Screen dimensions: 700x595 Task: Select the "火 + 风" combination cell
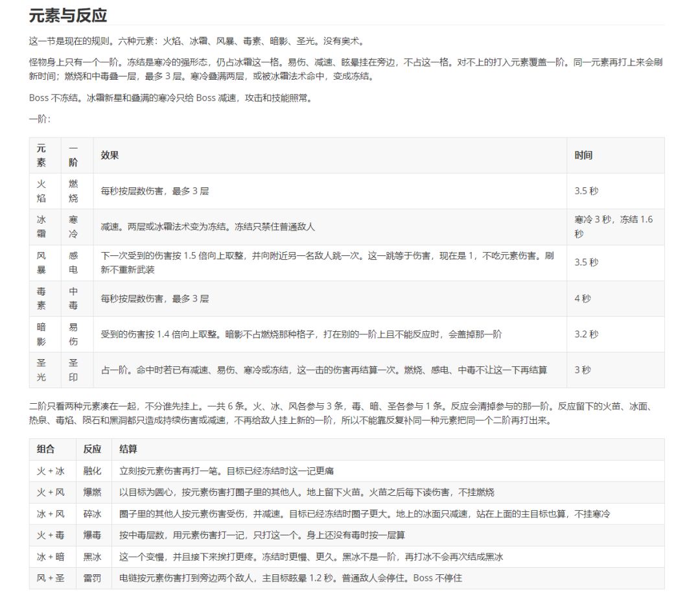pos(52,493)
